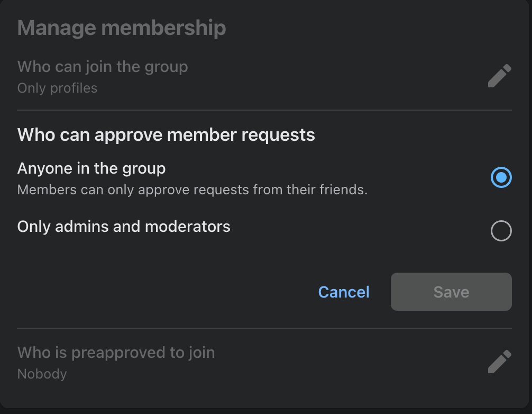Click the pencil icon beside "Who is preapproved to join"
This screenshot has height=414, width=532.
(499, 361)
